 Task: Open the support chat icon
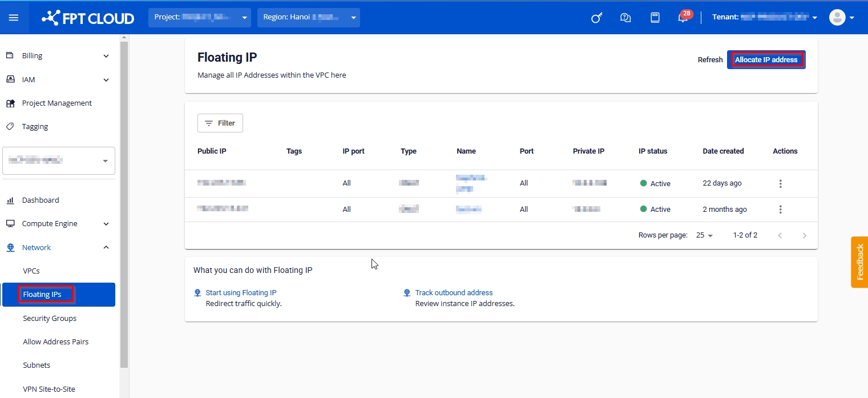(625, 18)
